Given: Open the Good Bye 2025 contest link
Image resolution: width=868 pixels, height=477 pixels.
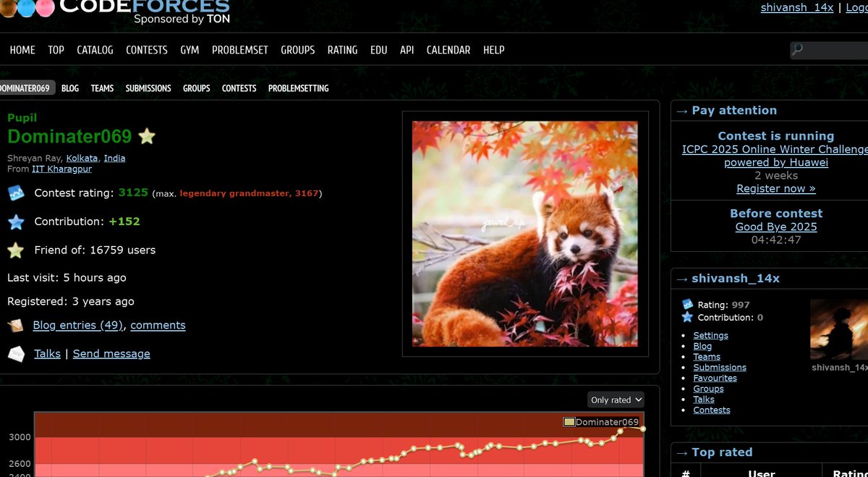Looking at the screenshot, I should 776,227.
